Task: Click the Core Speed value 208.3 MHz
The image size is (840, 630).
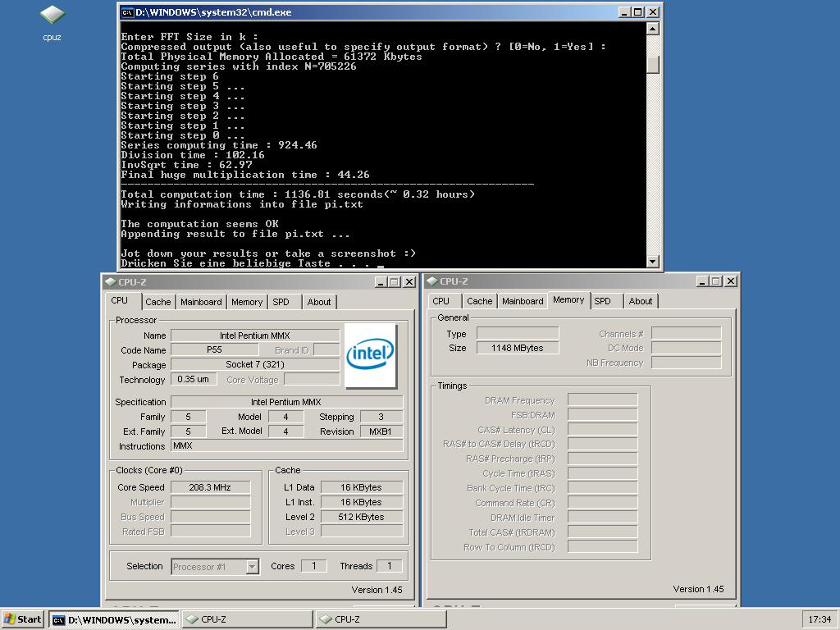Action: [x=211, y=487]
